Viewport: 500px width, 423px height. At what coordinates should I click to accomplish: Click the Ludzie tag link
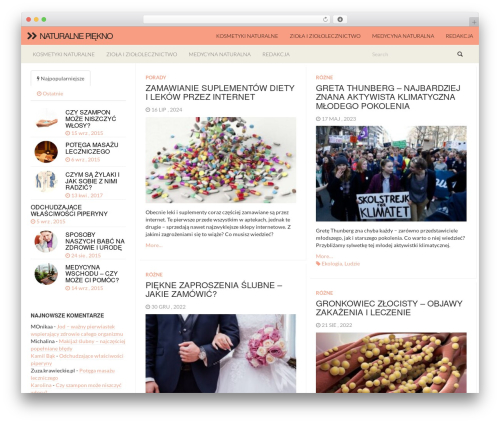click(x=352, y=264)
